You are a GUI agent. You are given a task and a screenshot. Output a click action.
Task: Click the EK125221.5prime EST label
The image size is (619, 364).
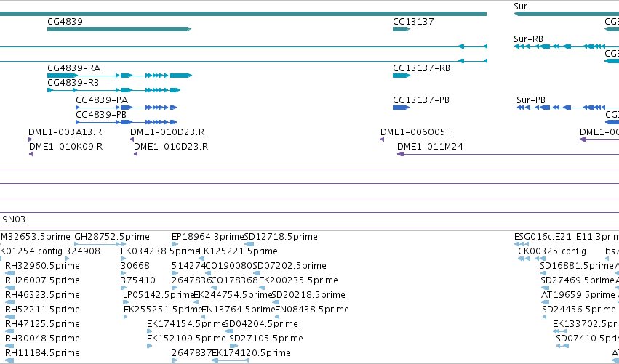click(x=238, y=251)
